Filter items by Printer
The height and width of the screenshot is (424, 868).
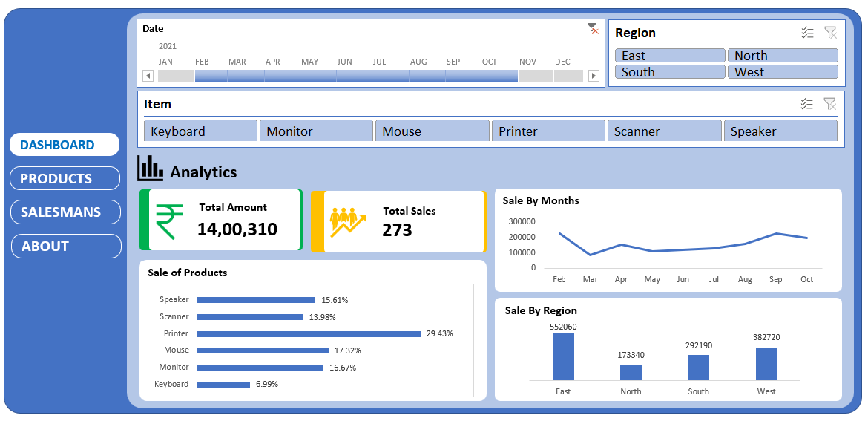[548, 131]
